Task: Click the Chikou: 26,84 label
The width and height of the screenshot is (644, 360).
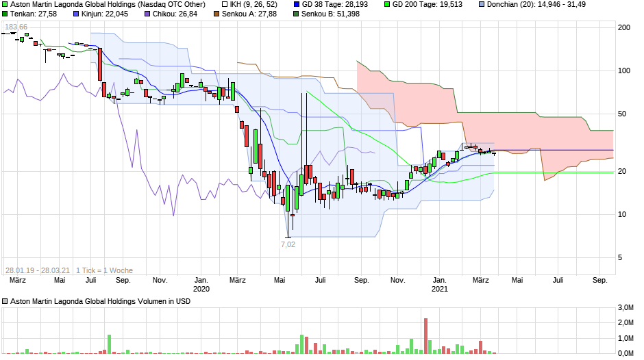Action: click(x=175, y=14)
